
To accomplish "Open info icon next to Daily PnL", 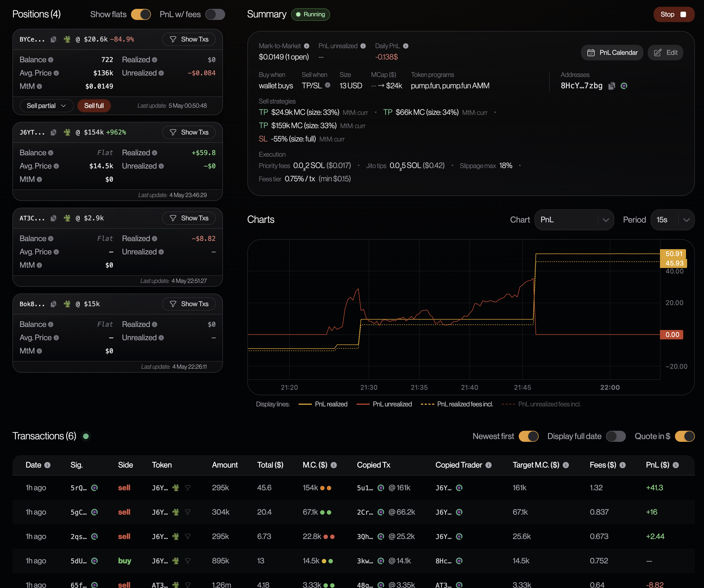I will (x=406, y=46).
